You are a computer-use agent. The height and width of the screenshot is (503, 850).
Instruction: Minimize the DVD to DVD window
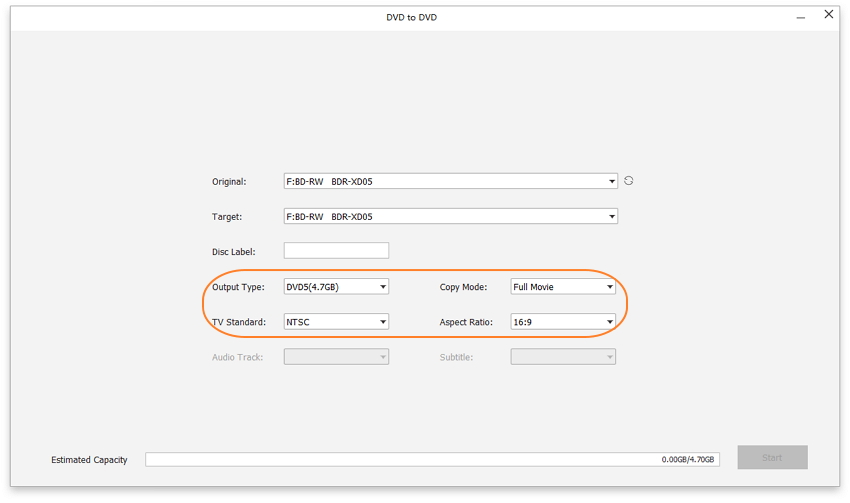(801, 17)
